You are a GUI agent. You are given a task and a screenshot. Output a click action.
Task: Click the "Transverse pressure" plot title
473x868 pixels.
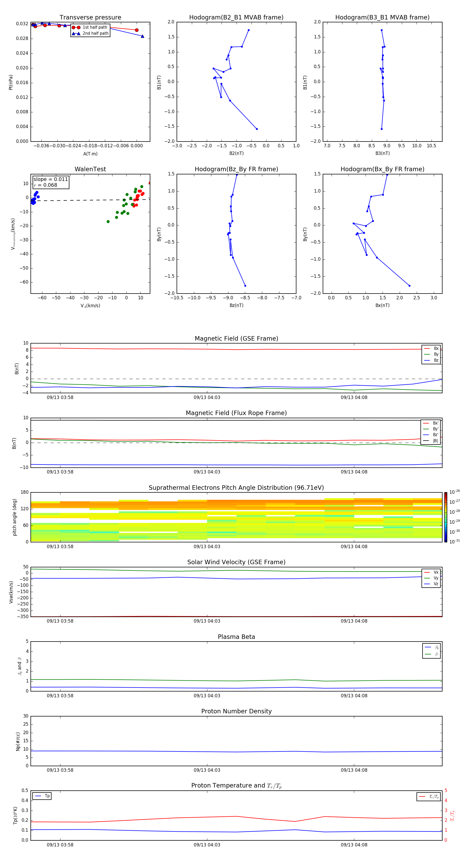point(90,18)
